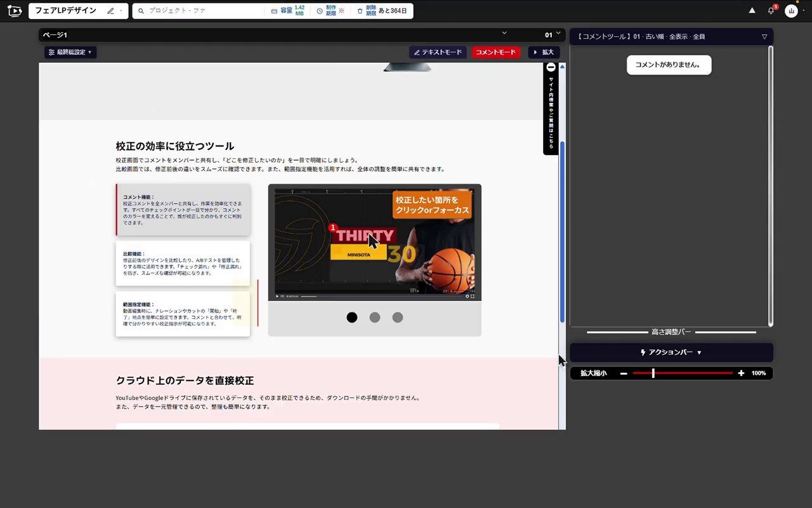Screen dimensions: 812x508
Task: Expand the ページ1 page selector chevron
Action: click(x=504, y=33)
